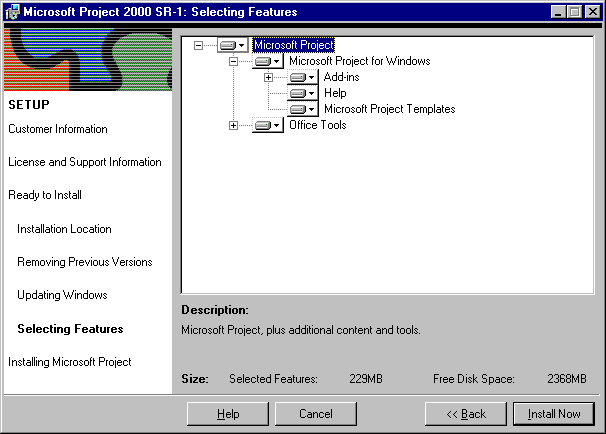606x434 pixels.
Task: Click Customer Information step in sidebar
Action: pos(58,129)
